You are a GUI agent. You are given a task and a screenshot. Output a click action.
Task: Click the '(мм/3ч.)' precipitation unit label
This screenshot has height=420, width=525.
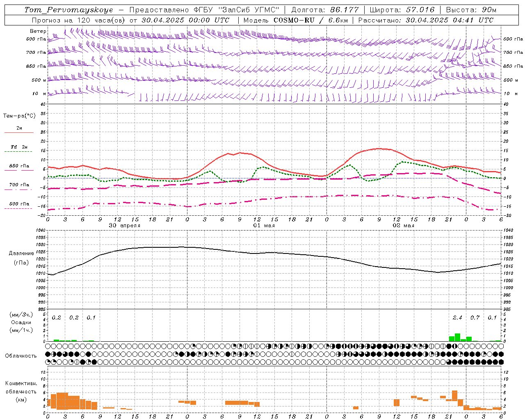(x=21, y=315)
